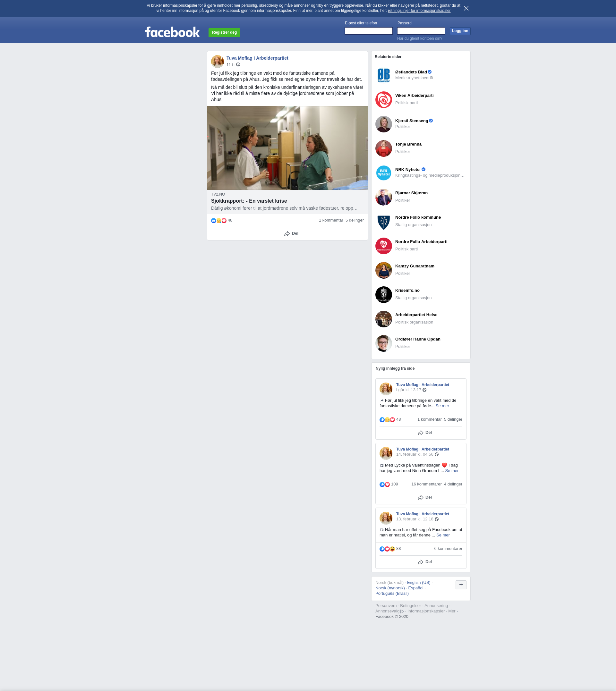Switch language to English (US)

[x=419, y=582]
